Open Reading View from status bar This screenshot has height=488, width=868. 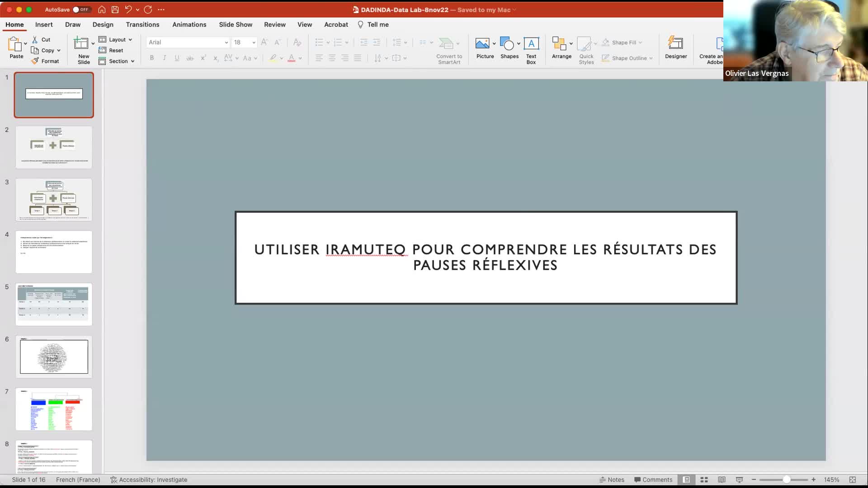[x=722, y=480]
